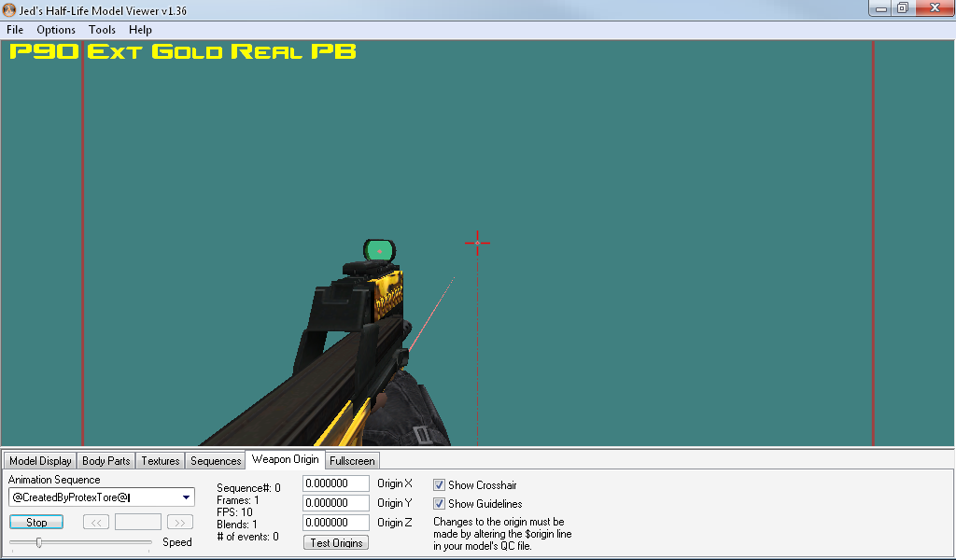Click the next frame button
Image resolution: width=956 pixels, height=560 pixels.
point(180,523)
